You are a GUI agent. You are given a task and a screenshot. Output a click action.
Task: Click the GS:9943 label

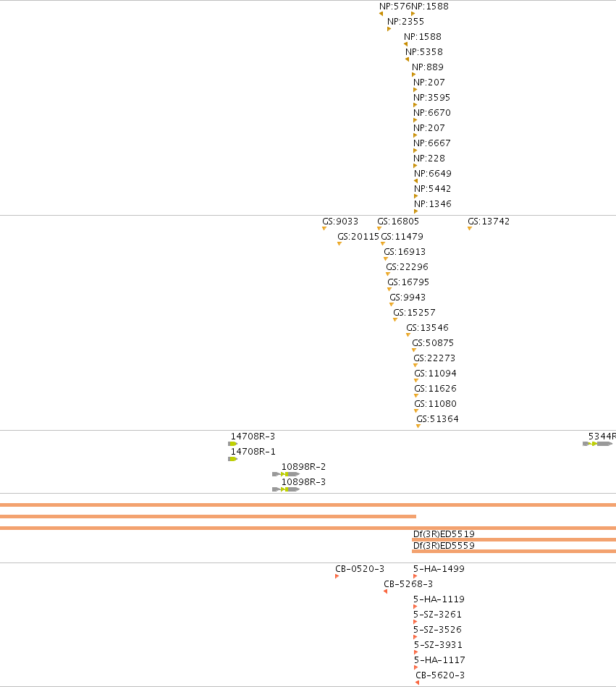point(408,297)
